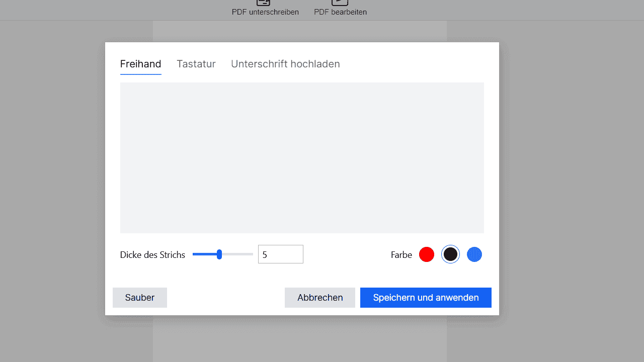Click inside the freehand signature drawing area
This screenshot has width=644, height=362.
(x=302, y=158)
